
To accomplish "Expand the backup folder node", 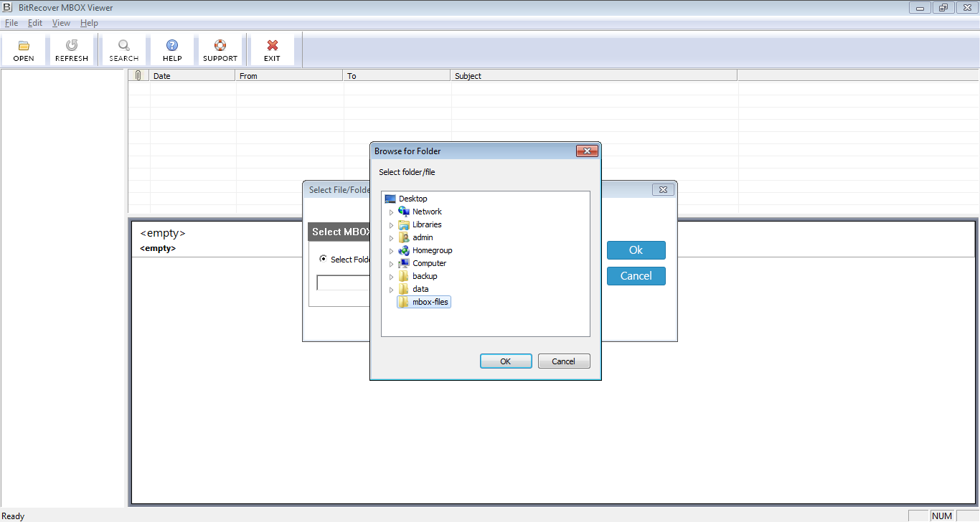I will [x=392, y=277].
